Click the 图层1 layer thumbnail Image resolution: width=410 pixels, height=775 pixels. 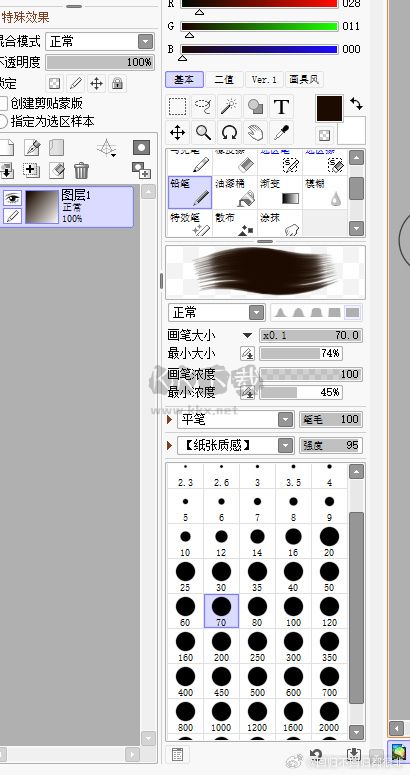pyautogui.click(x=42, y=207)
